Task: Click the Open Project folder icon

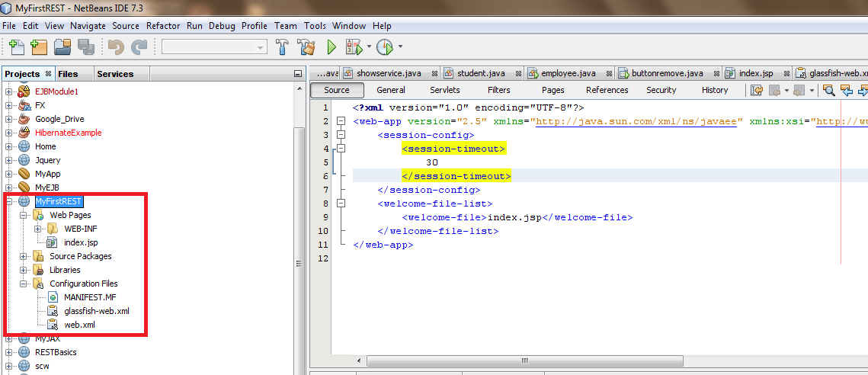Action: 62,47
